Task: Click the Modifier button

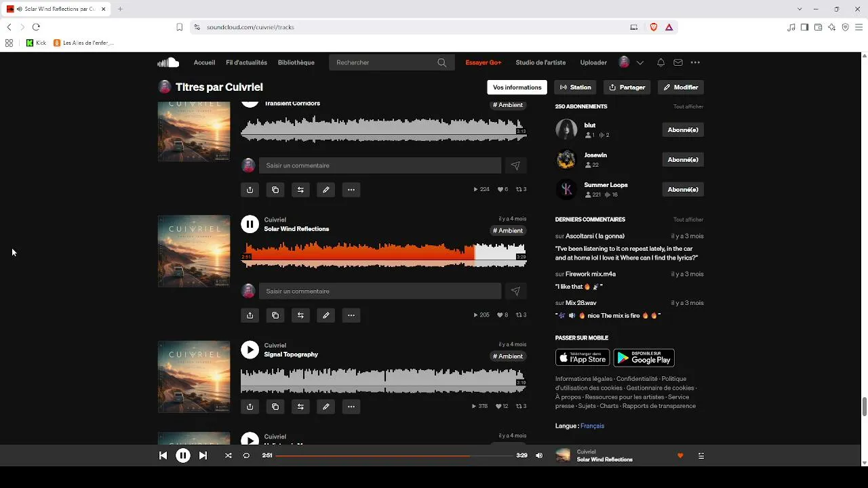Action: point(681,87)
